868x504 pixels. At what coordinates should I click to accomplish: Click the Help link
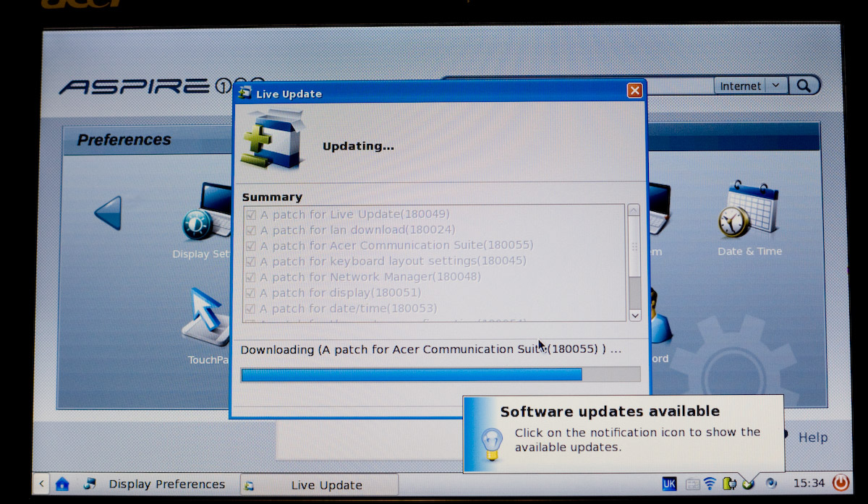pyautogui.click(x=813, y=437)
